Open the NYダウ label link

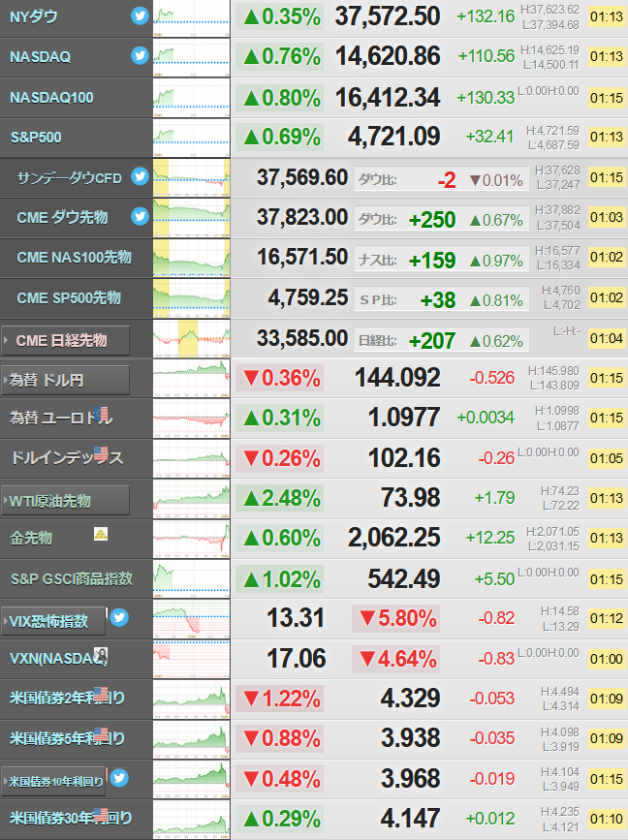tap(34, 17)
